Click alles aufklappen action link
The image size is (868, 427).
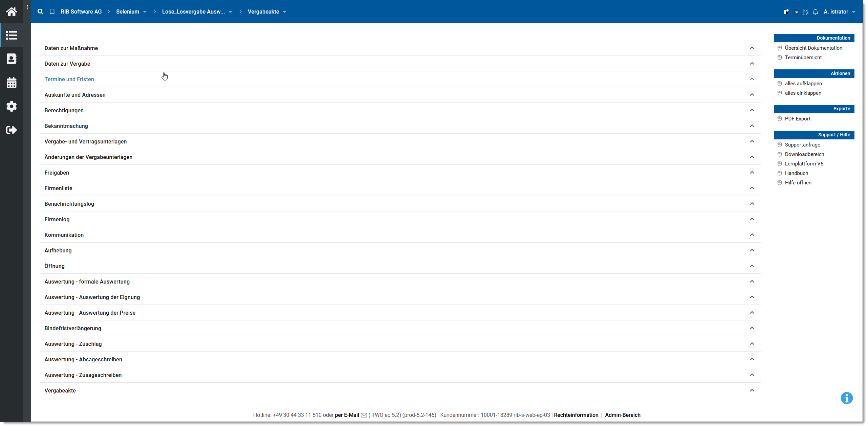[x=803, y=84]
